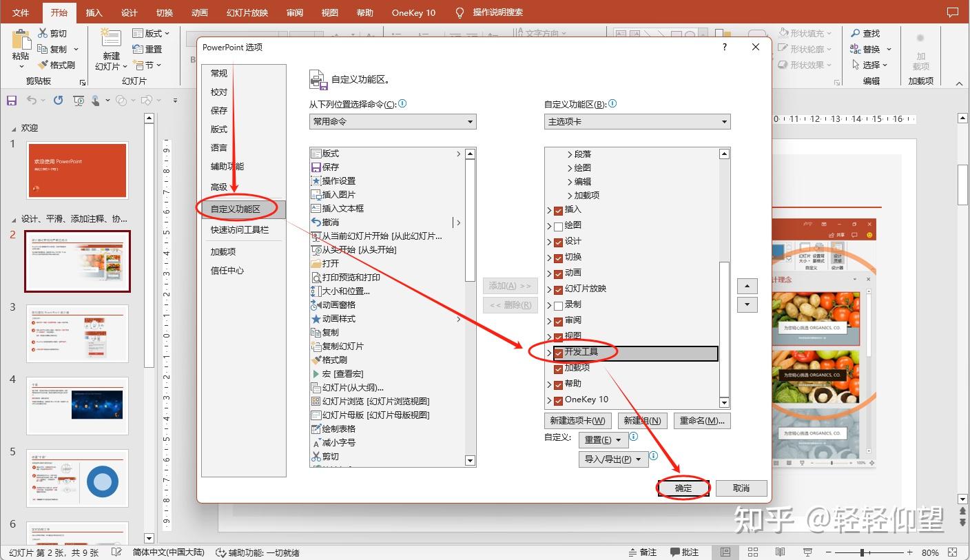Screen dimensions: 970x560
Task: Expand the 审阅 tab tree node
Action: pos(549,321)
